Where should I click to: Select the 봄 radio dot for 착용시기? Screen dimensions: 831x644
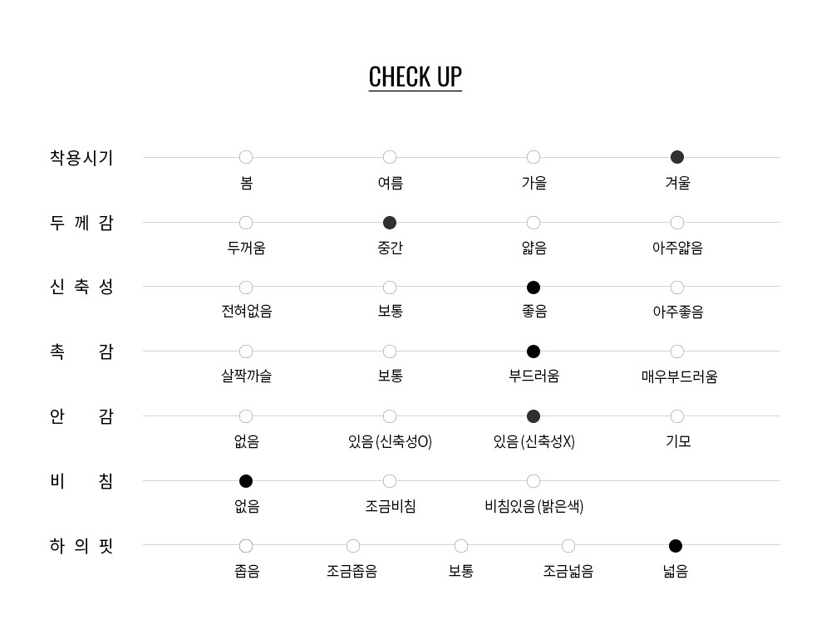coord(246,157)
